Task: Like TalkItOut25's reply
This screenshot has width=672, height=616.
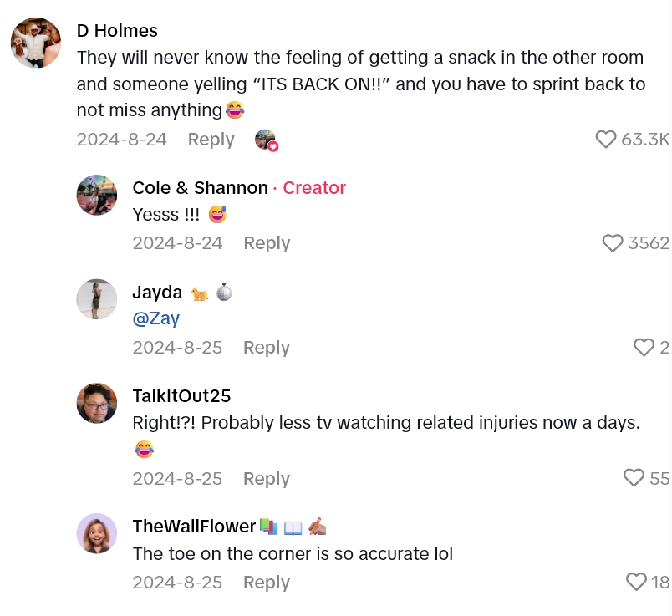Action: (634, 478)
